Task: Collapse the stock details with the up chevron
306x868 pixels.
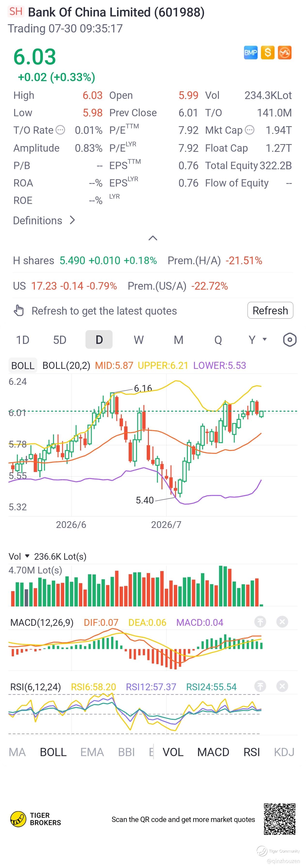Action: click(153, 238)
